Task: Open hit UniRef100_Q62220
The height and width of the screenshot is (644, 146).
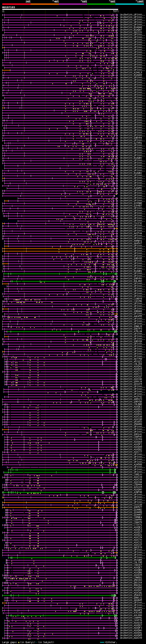Action: [131, 32]
